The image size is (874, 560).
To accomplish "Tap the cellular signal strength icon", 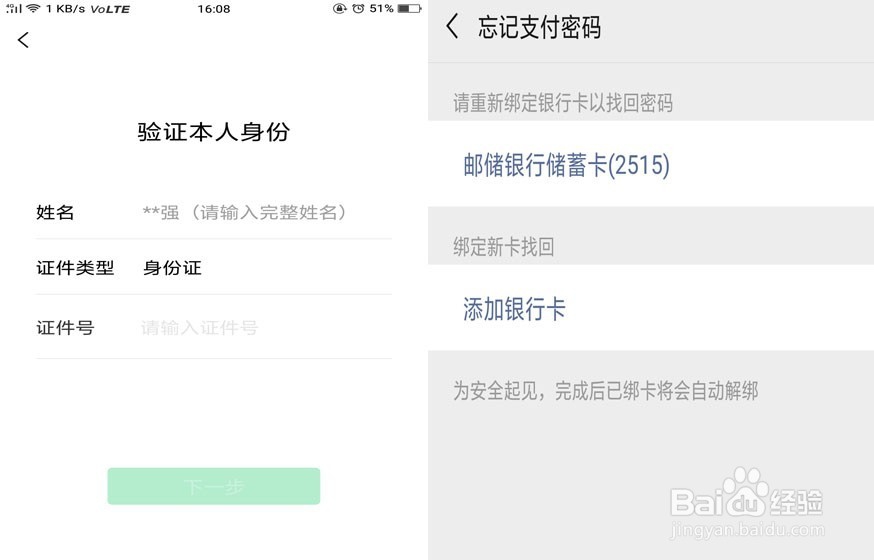I will click(13, 8).
